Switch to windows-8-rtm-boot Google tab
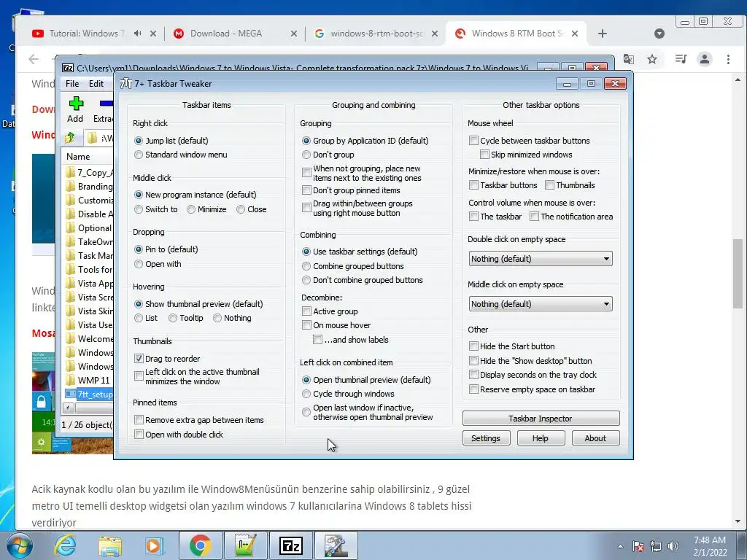Image resolution: width=747 pixels, height=560 pixels. (x=369, y=34)
